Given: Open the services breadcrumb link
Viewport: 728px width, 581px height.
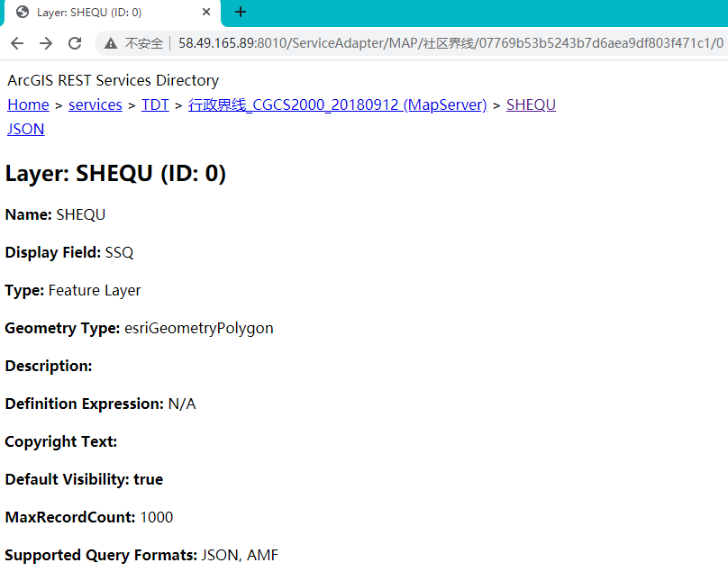Looking at the screenshot, I should point(96,104).
